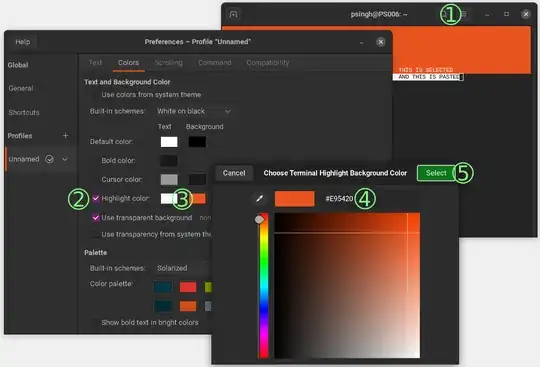Click the 'Global' sidebar heading
The width and height of the screenshot is (540, 367).
[x=18, y=65]
